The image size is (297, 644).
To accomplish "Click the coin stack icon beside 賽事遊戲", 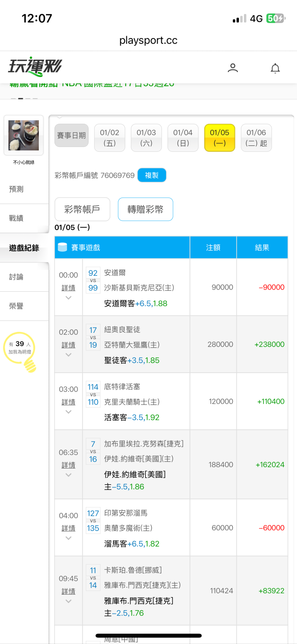I will tap(62, 247).
